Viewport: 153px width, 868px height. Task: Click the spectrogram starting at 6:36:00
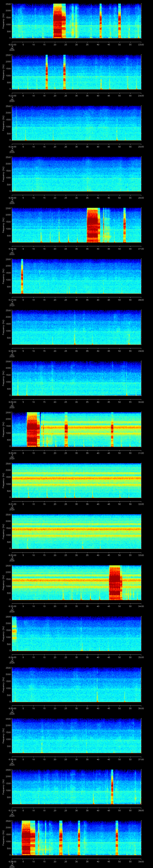click(76, 736)
